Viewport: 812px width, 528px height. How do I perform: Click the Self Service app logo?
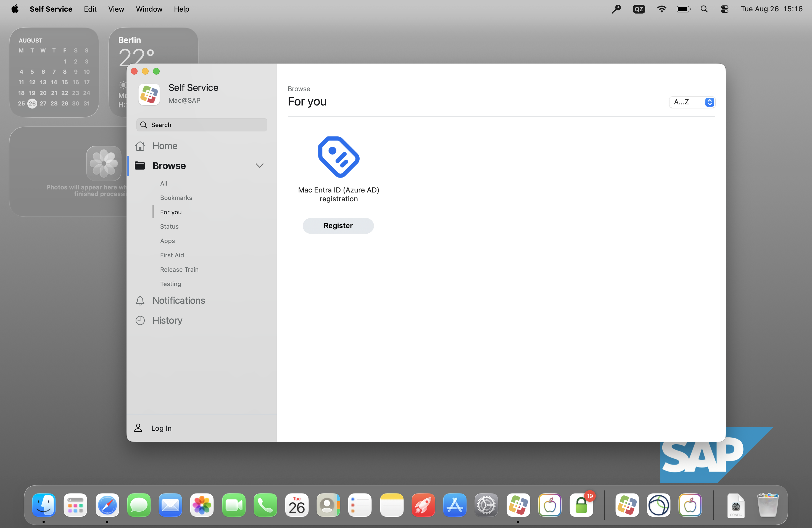[x=149, y=94]
